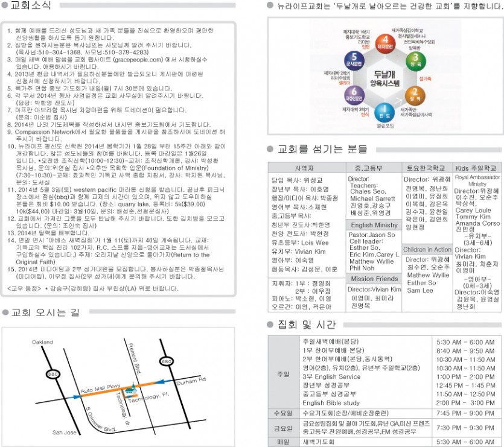Click the 수요일 row label in schedule
504x447 pixels.
283,413
